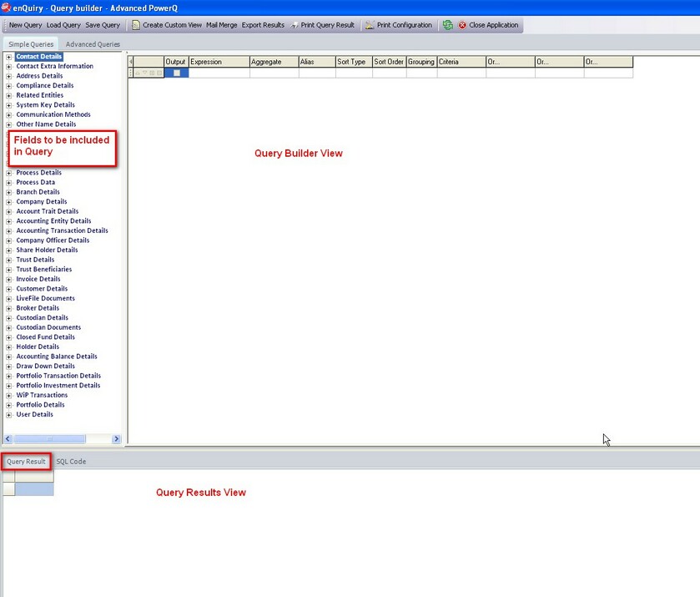Image resolution: width=700 pixels, height=597 pixels.
Task: Click the Print Configuration label
Action: point(405,25)
